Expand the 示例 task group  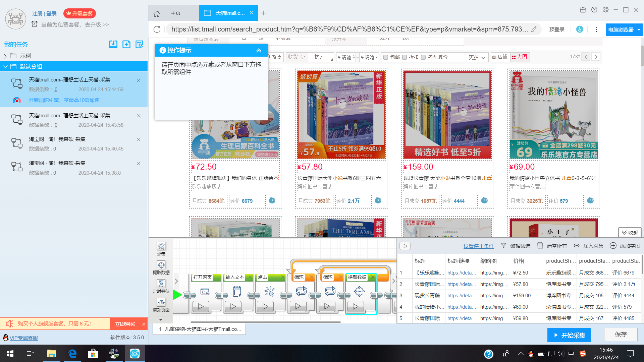(5, 56)
